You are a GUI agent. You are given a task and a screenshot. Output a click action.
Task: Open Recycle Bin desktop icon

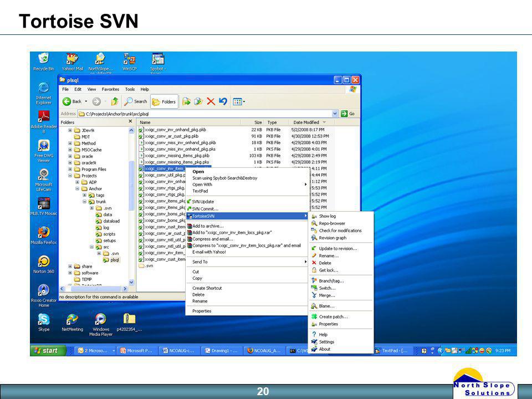(x=43, y=62)
